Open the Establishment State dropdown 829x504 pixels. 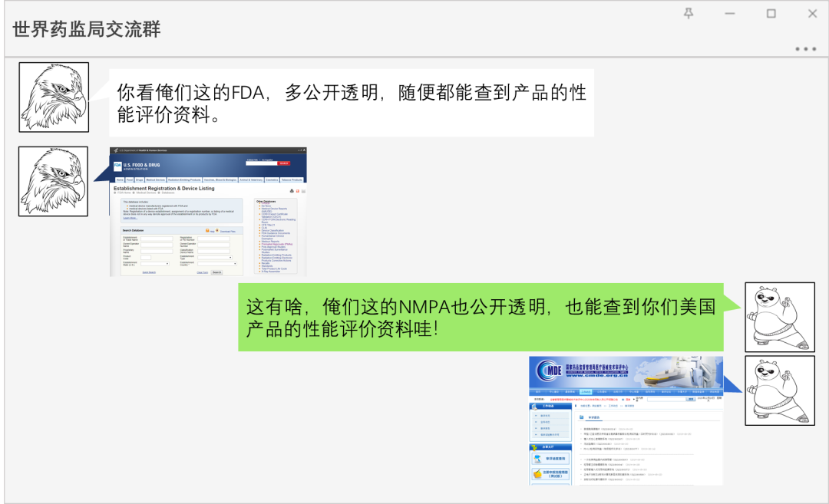[156, 264]
